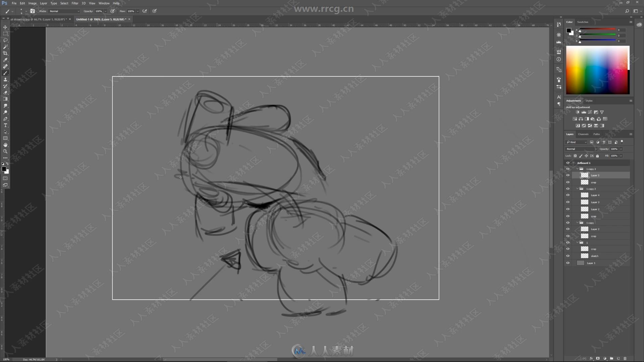The height and width of the screenshot is (362, 644).
Task: Select the Gradient tool
Action: (x=5, y=99)
